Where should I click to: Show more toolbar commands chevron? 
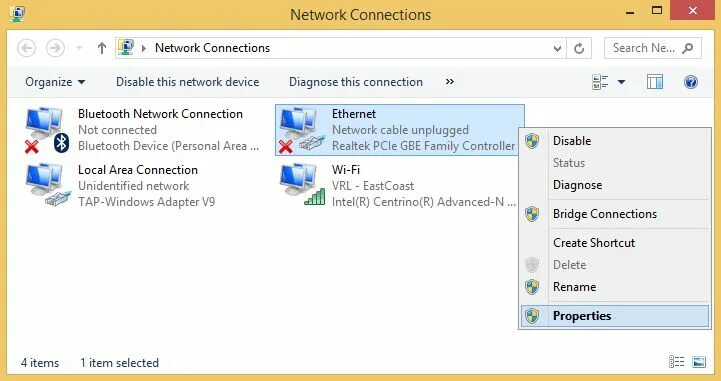click(x=450, y=82)
